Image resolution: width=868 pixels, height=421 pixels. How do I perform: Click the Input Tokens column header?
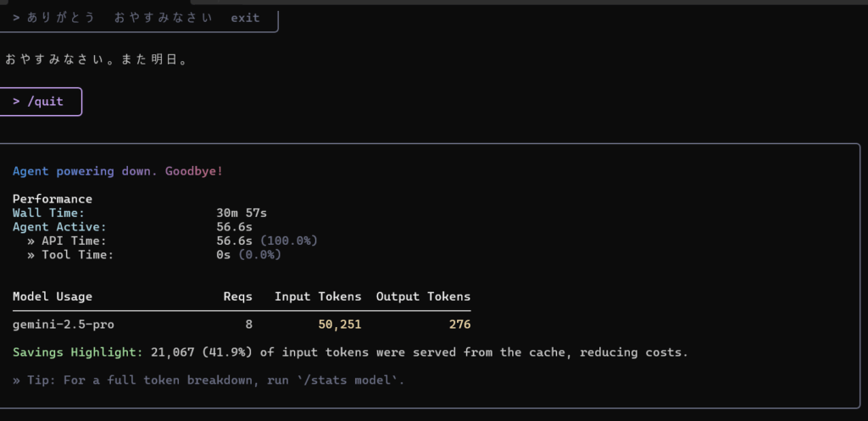coord(318,296)
